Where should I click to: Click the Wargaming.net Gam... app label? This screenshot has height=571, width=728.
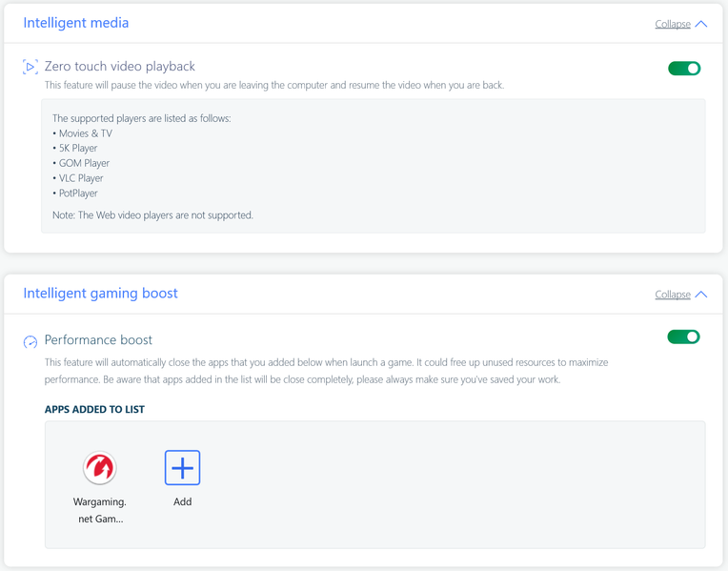coord(100,510)
